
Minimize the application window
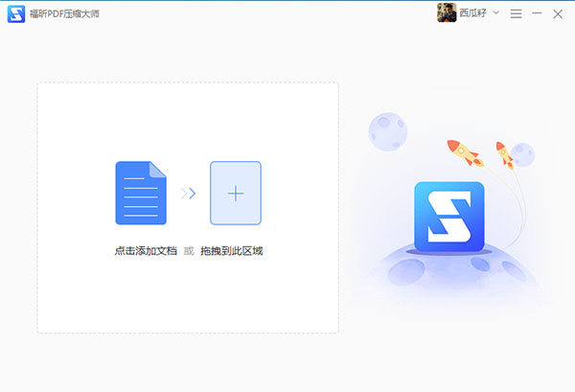pos(537,14)
